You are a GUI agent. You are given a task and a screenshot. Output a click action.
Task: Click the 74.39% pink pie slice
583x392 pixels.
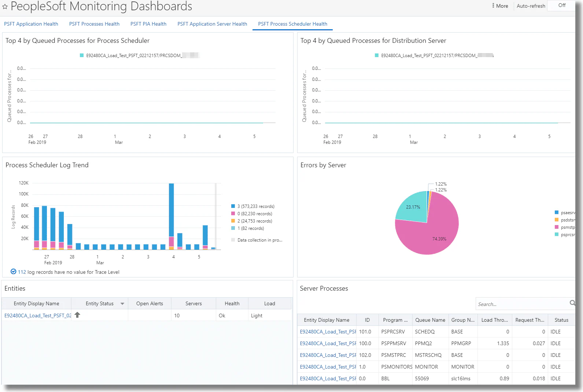click(429, 234)
